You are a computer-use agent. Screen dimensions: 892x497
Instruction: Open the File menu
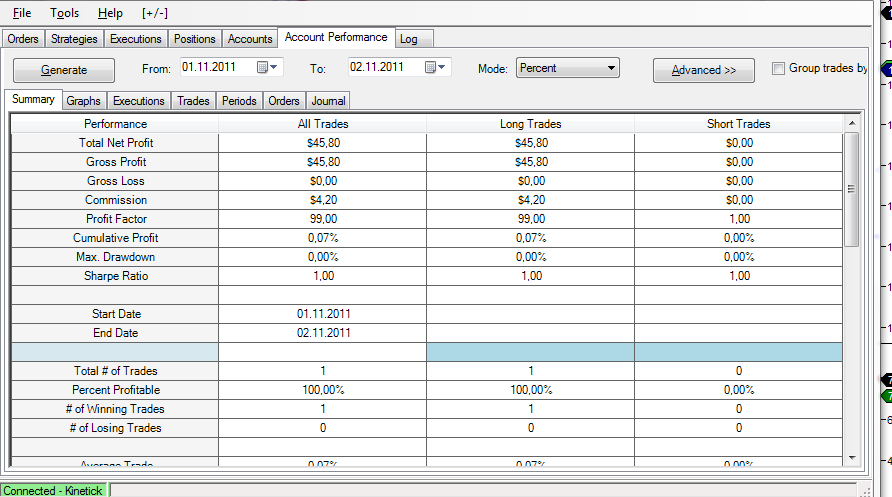[22, 13]
